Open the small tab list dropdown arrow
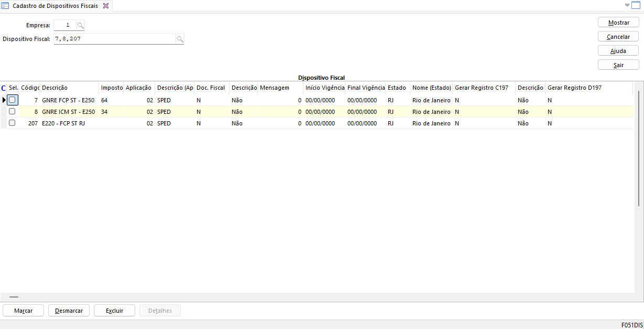644x329 pixels. click(x=627, y=5)
